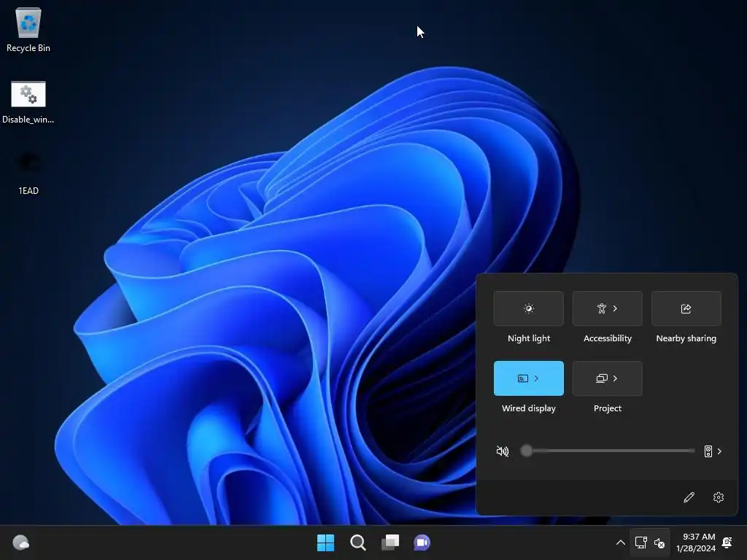Expand the Project options chevron

tap(615, 378)
